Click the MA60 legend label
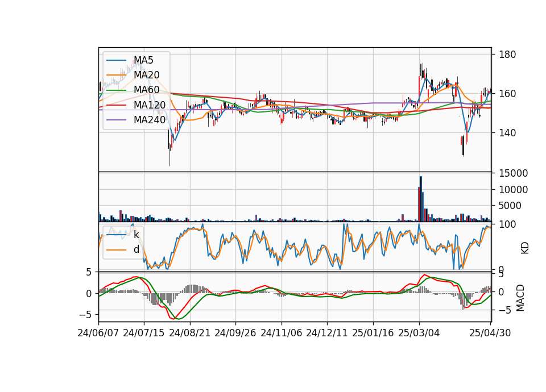 tap(146, 90)
